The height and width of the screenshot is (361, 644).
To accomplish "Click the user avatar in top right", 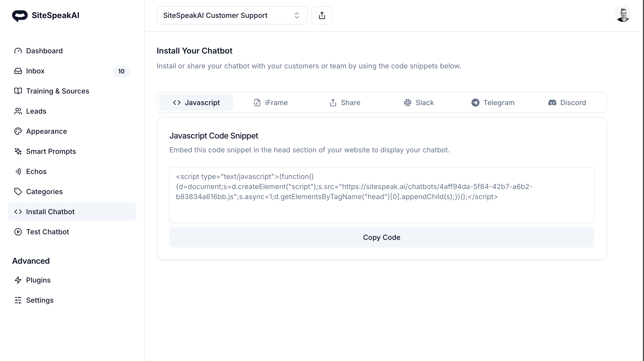I will pos(623,14).
